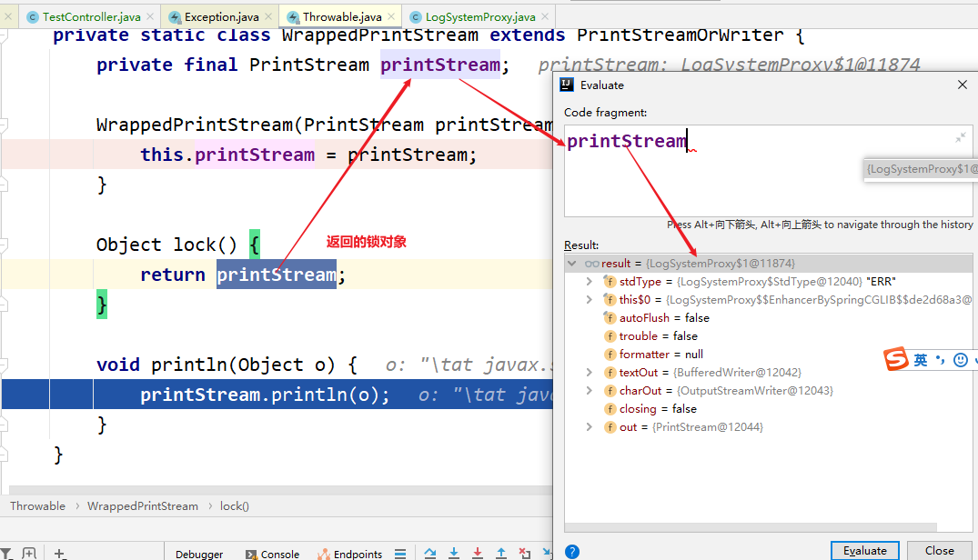Open the Debugger tab
The width and height of the screenshot is (978, 560).
click(199, 554)
